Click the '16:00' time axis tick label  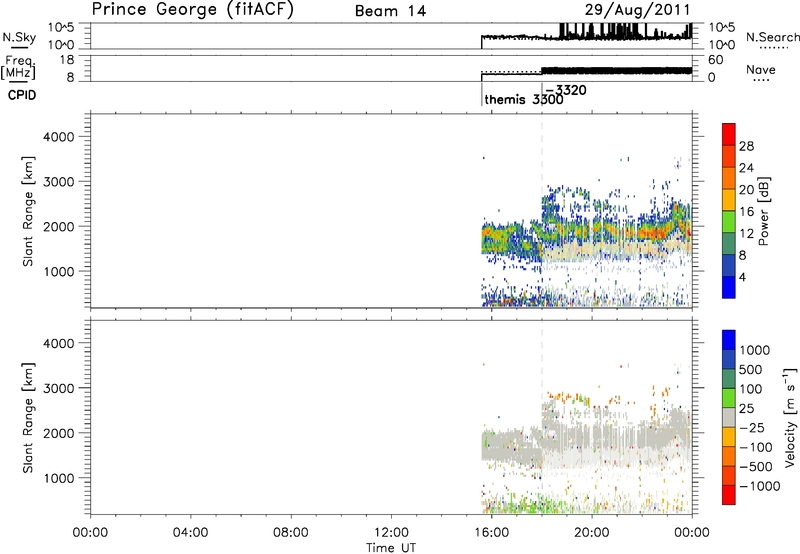tap(491, 533)
